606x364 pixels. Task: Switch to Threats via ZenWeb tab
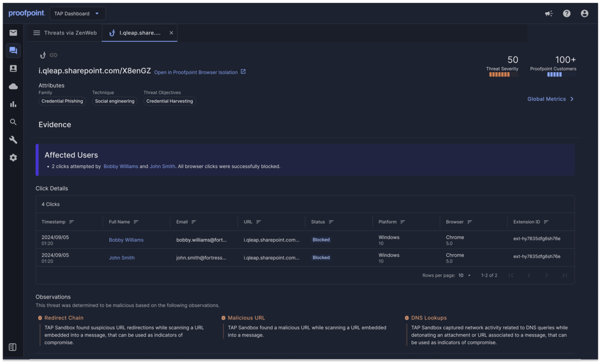[x=65, y=33]
